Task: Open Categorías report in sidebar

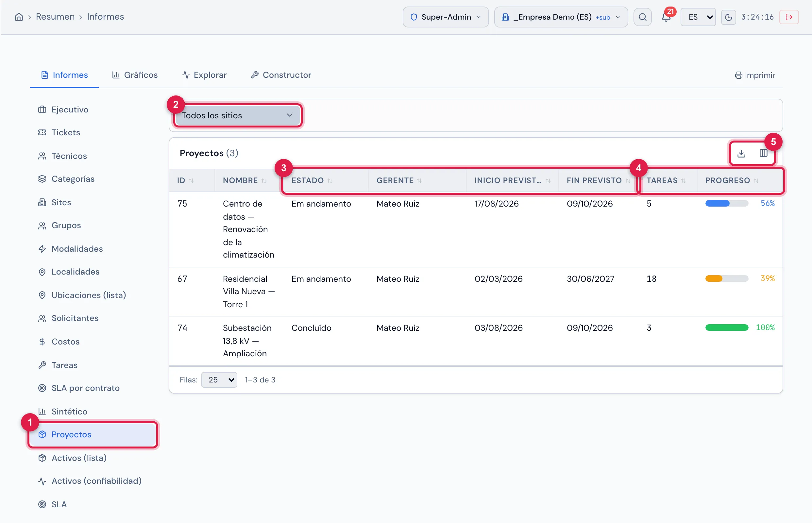Action: tap(93, 179)
